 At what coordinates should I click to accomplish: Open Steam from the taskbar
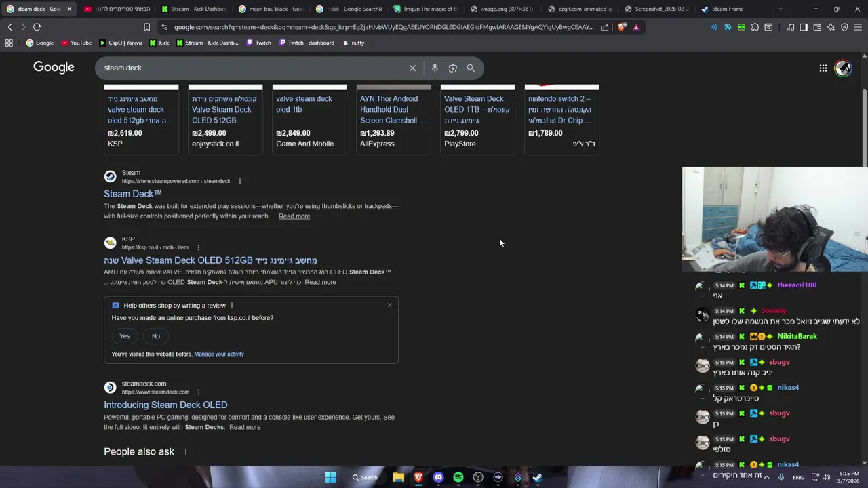(x=538, y=477)
